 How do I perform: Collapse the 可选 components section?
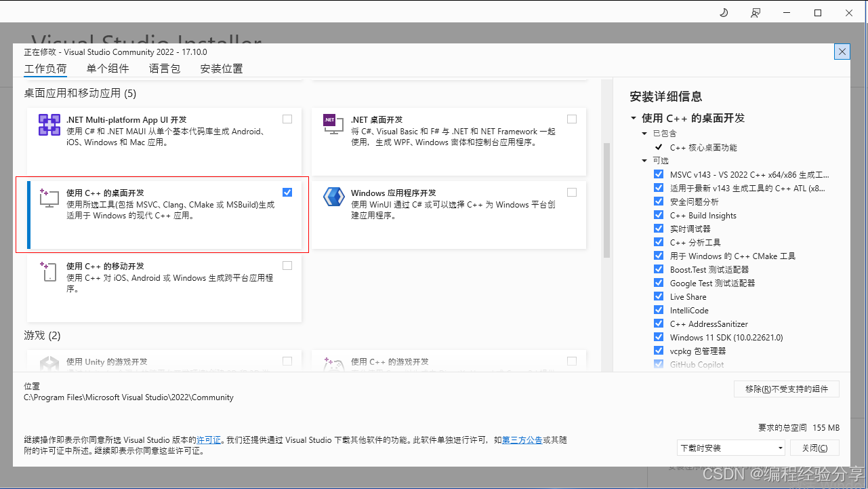(644, 161)
